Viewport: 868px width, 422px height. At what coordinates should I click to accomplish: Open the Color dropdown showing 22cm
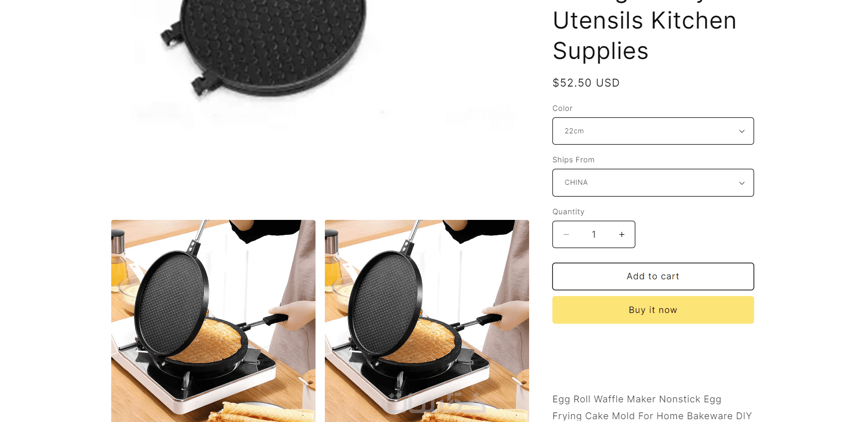tap(653, 131)
